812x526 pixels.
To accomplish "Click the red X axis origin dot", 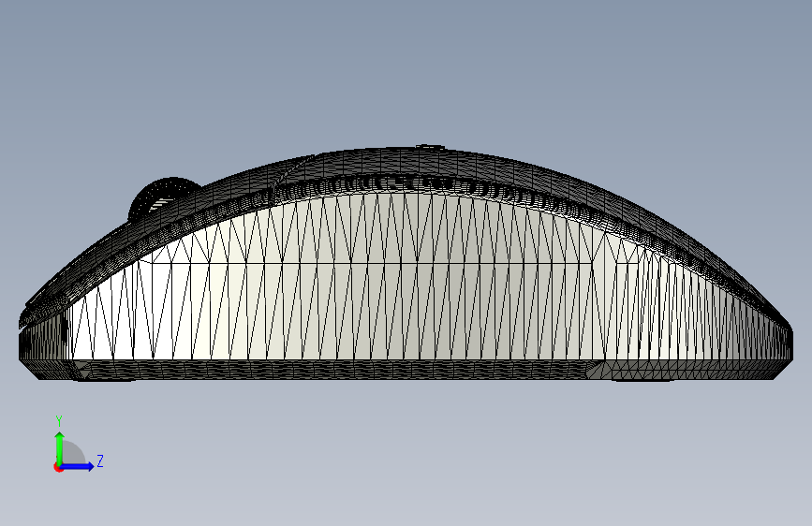I will 58,467.
